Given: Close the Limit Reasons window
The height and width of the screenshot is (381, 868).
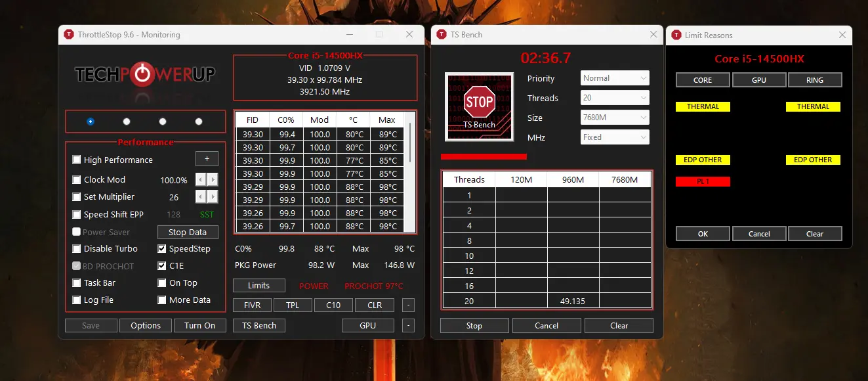Looking at the screenshot, I should click(842, 35).
